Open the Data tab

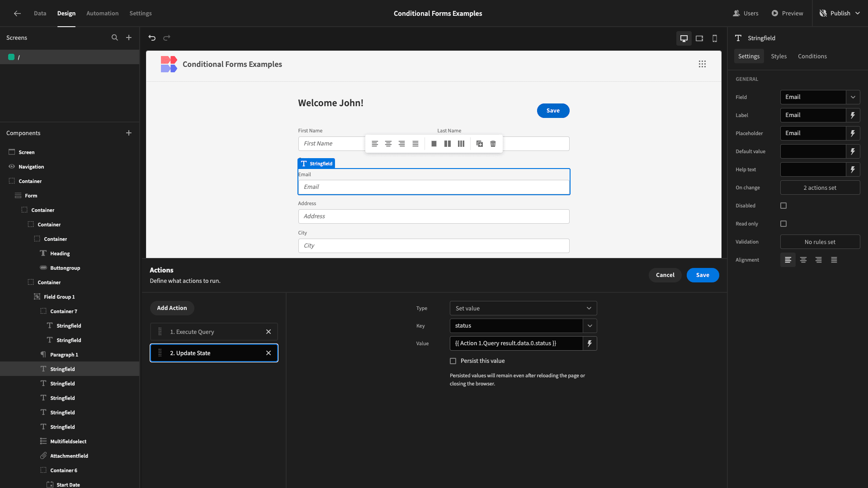[x=40, y=14]
